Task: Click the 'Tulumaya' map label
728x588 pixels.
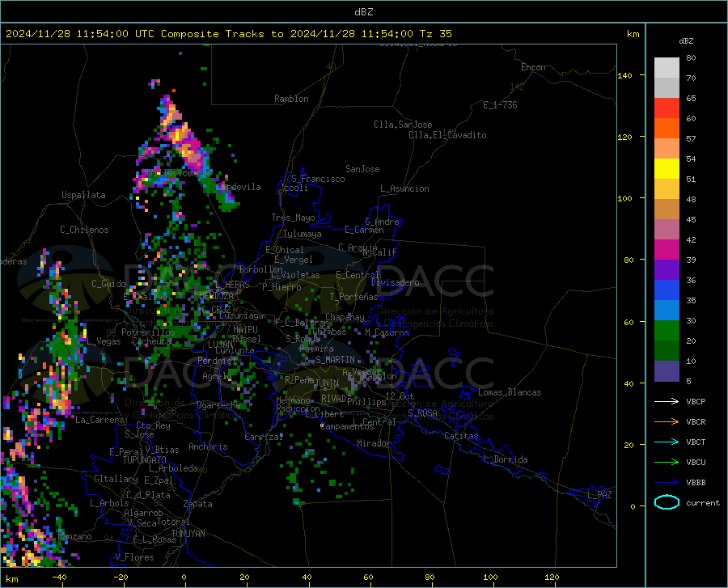Action: 303,234
